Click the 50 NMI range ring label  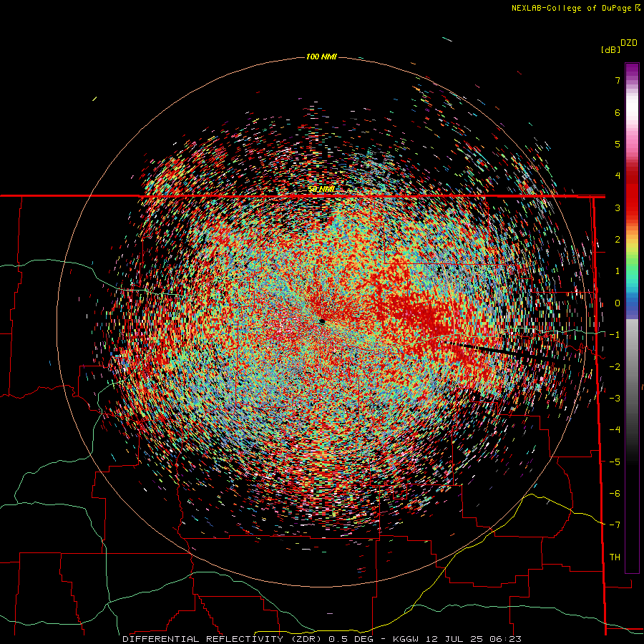point(321,190)
